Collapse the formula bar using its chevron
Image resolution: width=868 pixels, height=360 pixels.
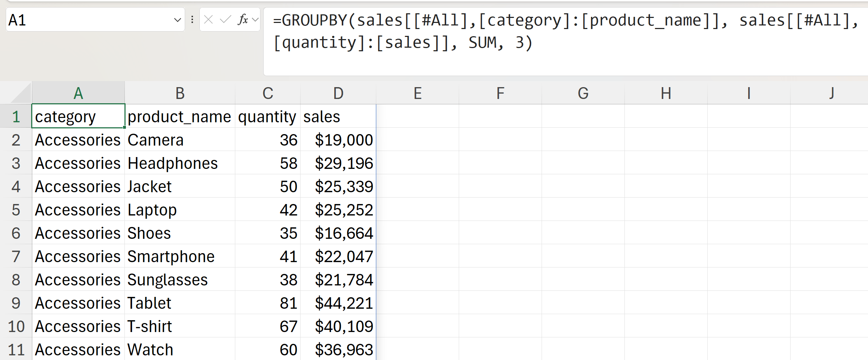pos(255,20)
